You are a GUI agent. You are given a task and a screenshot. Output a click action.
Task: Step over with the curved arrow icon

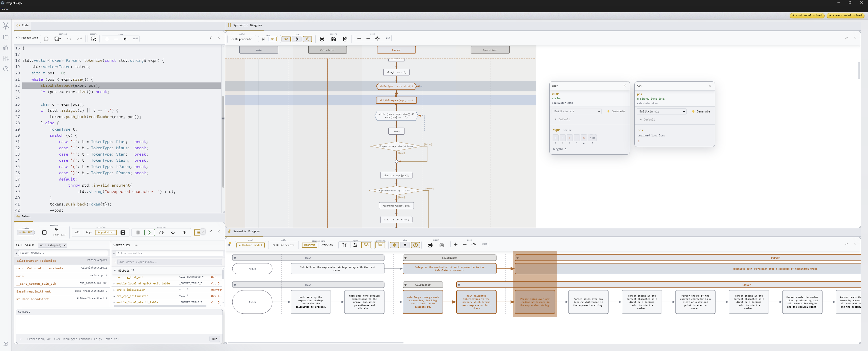(x=161, y=232)
